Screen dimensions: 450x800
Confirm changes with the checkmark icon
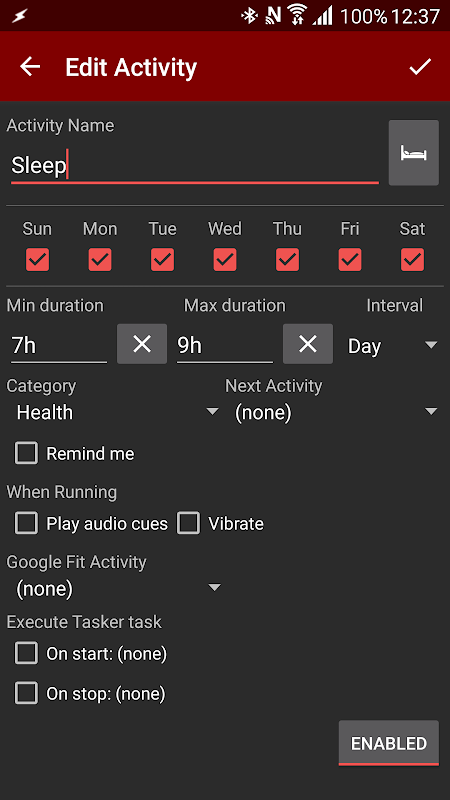(x=420, y=67)
